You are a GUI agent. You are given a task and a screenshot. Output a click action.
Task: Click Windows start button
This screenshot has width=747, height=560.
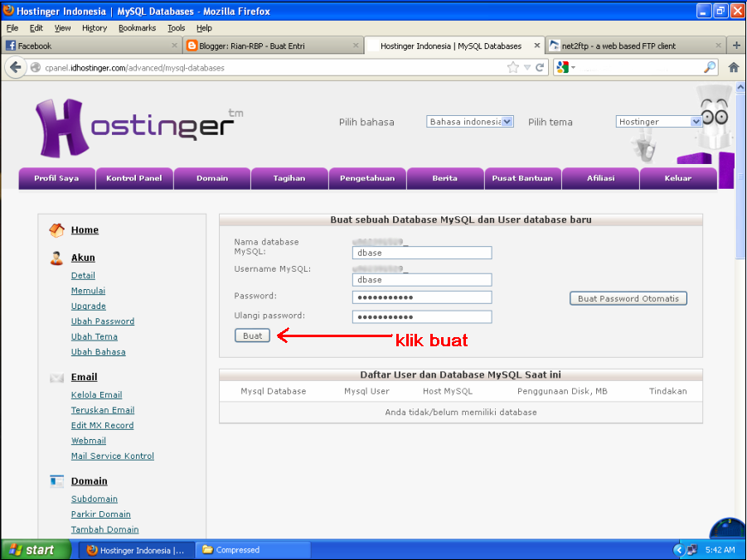36,550
